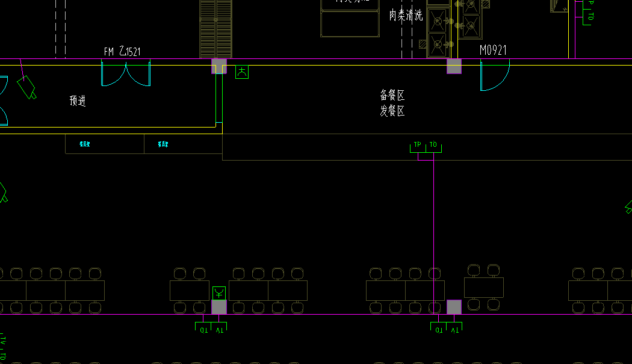Select the green camera symbol in 预进 room
This screenshot has width=632, height=364.
[26, 87]
